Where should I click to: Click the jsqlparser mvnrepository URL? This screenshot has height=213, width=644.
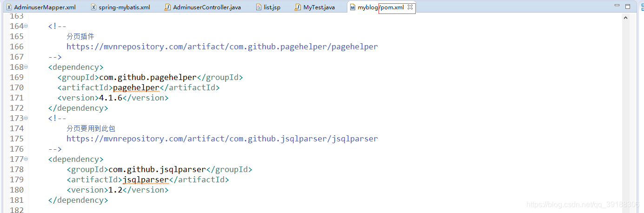pyautogui.click(x=222, y=139)
